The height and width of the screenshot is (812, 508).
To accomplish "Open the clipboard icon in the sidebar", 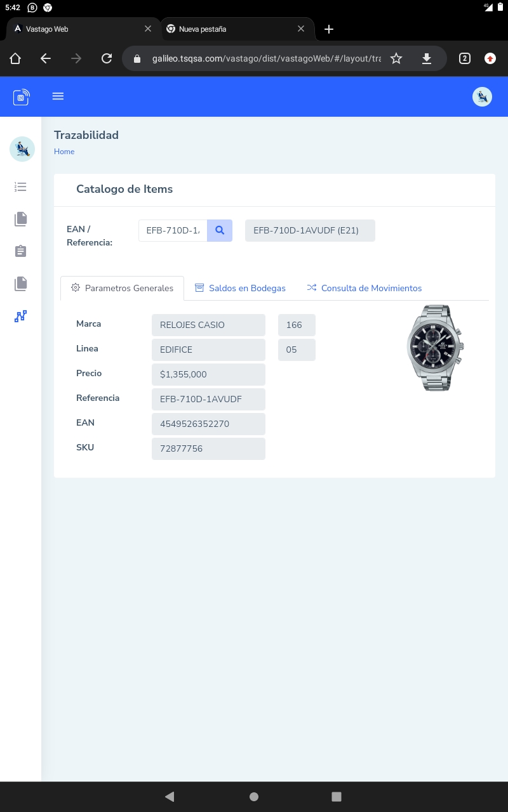I will click(x=20, y=251).
